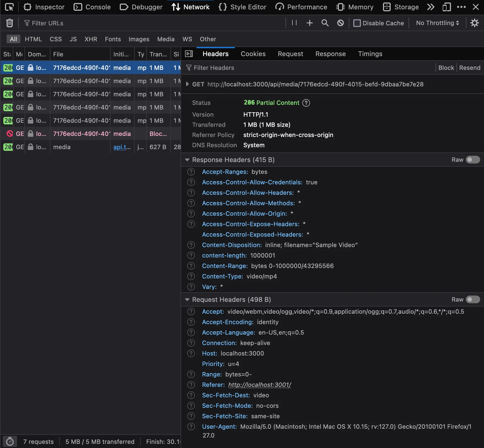Toggle responsive design mode icon
This screenshot has height=448, width=484.
447,7
